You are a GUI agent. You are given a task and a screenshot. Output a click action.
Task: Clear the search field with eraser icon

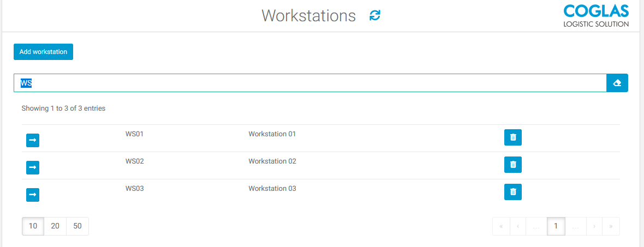click(x=617, y=83)
